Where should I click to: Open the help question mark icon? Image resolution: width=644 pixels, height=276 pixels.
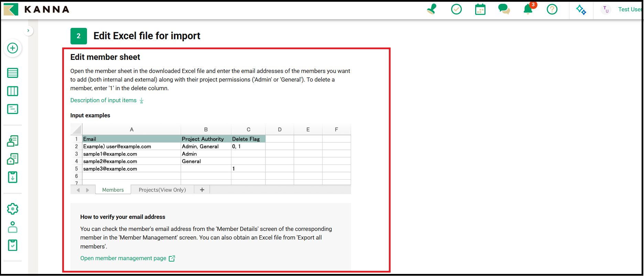(x=552, y=9)
